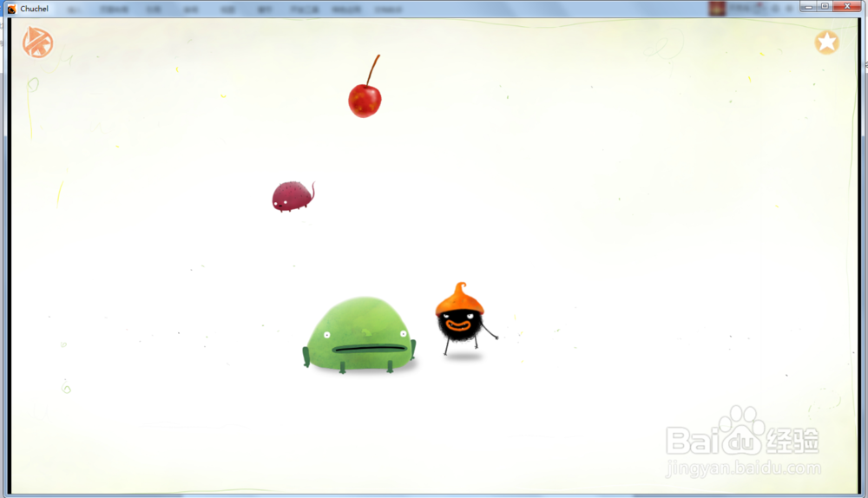This screenshot has height=498, width=868.
Task: Click Chuchel's orange hat
Action: [459, 299]
